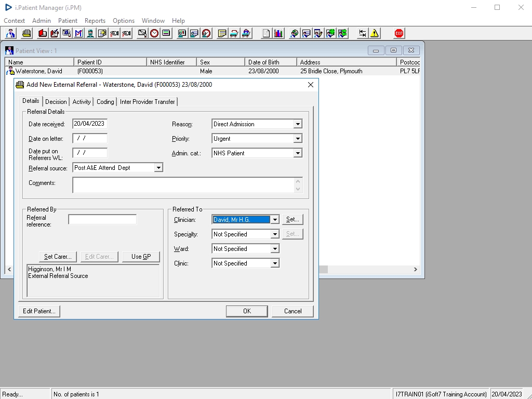Click the person with form and pencil icon

click(318, 33)
